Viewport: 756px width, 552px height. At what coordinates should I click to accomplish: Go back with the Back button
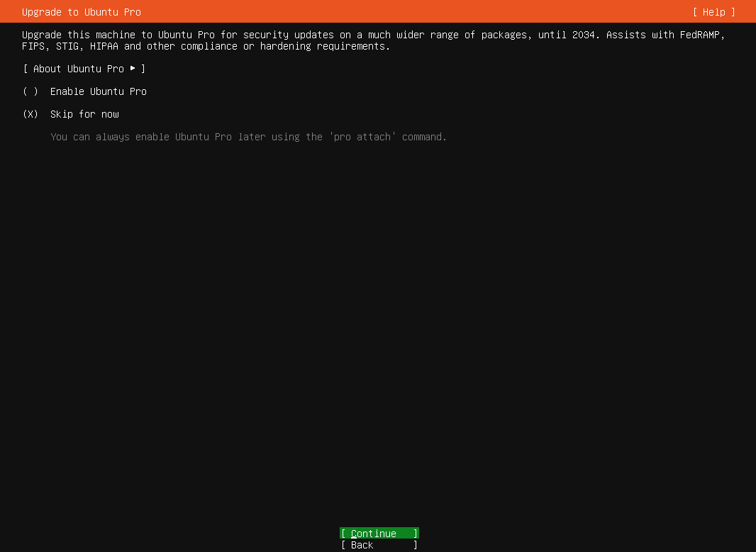coord(379,545)
